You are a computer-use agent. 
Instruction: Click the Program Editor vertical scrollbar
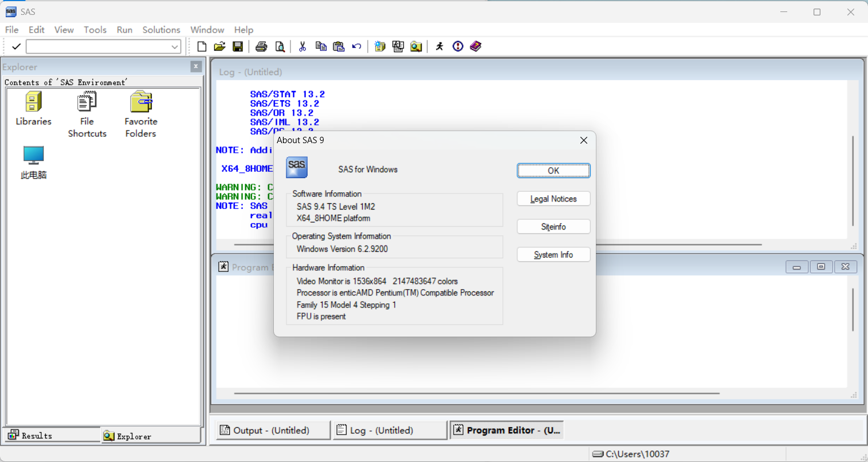(853, 309)
